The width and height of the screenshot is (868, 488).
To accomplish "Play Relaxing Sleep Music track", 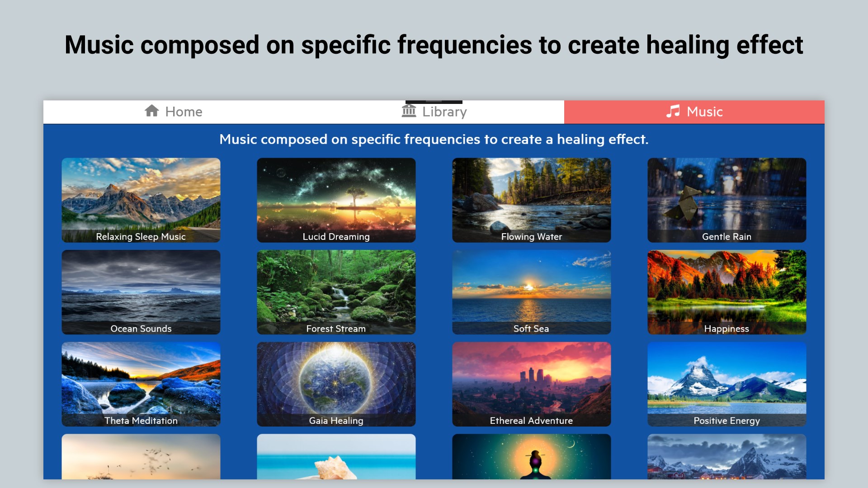I will point(141,200).
